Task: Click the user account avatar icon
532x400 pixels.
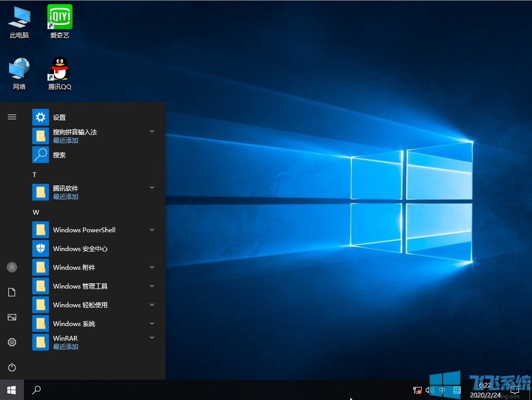Action: click(x=12, y=267)
